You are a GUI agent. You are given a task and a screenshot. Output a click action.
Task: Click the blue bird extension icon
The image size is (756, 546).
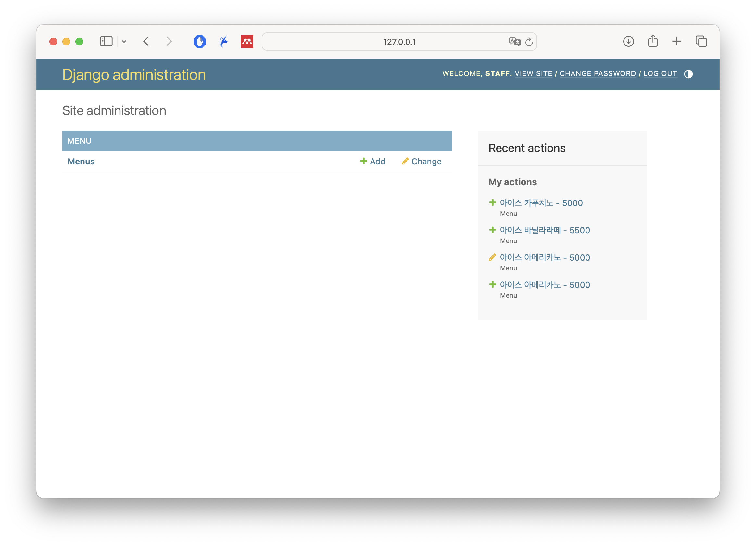[223, 42]
